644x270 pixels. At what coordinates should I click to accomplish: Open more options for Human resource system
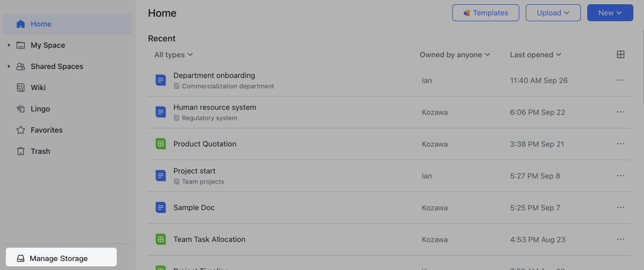tap(620, 112)
